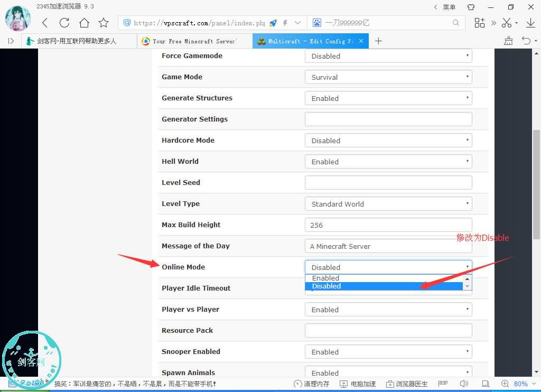Switch to 剑客网 tab

[x=79, y=41]
